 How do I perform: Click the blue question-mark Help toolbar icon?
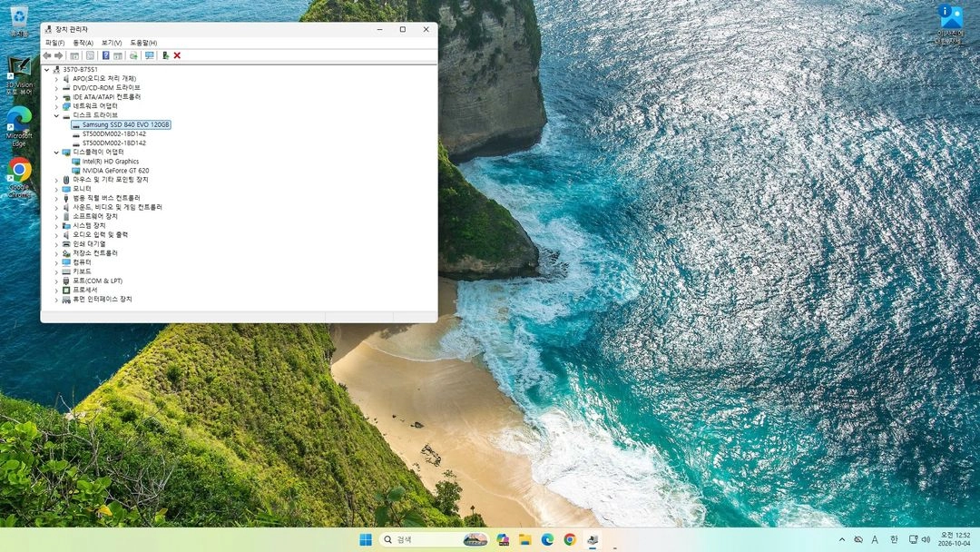point(105,55)
